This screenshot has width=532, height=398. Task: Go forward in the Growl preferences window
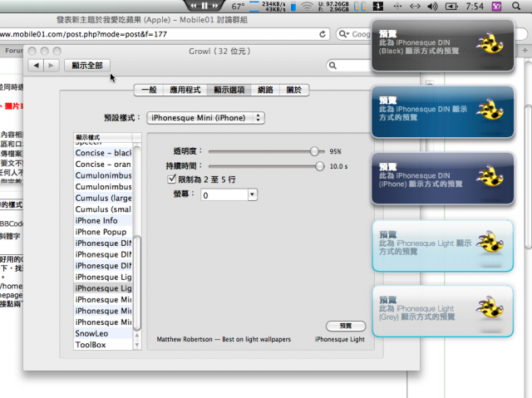(x=52, y=66)
